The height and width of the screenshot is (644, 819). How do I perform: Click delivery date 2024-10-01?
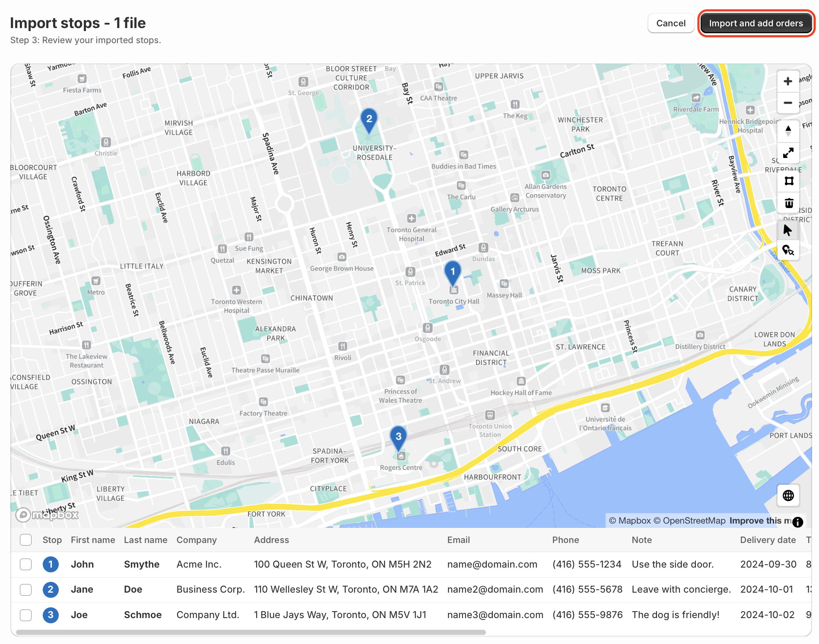pyautogui.click(x=767, y=589)
